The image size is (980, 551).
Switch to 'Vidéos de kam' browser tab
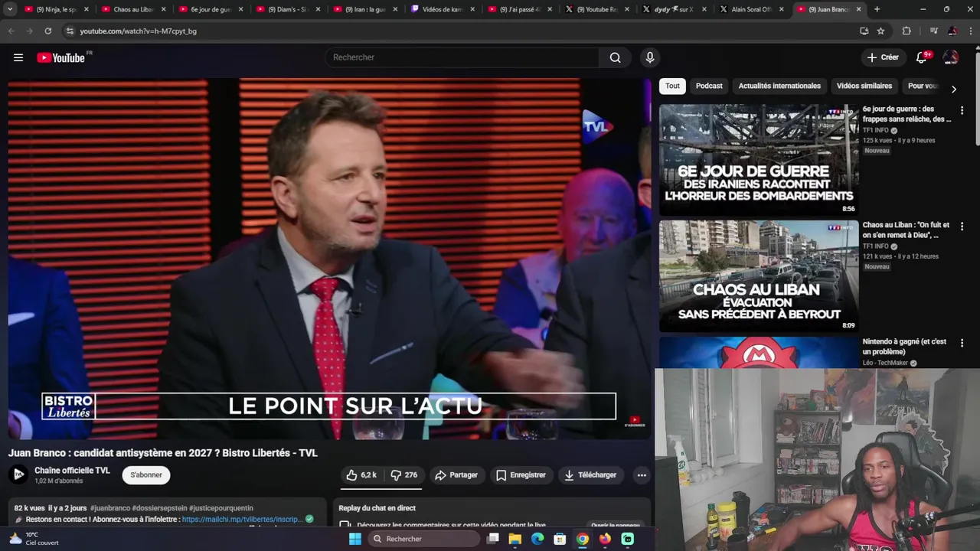tap(442, 9)
